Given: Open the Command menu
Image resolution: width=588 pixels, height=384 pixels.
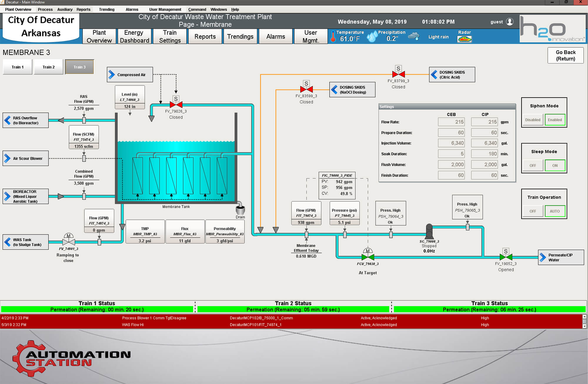Looking at the screenshot, I should point(197,9).
